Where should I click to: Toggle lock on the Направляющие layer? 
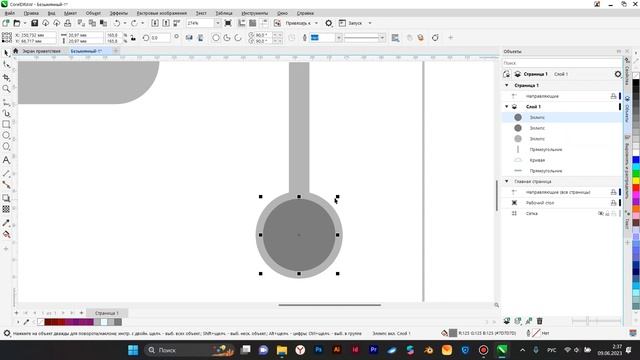coord(613,96)
